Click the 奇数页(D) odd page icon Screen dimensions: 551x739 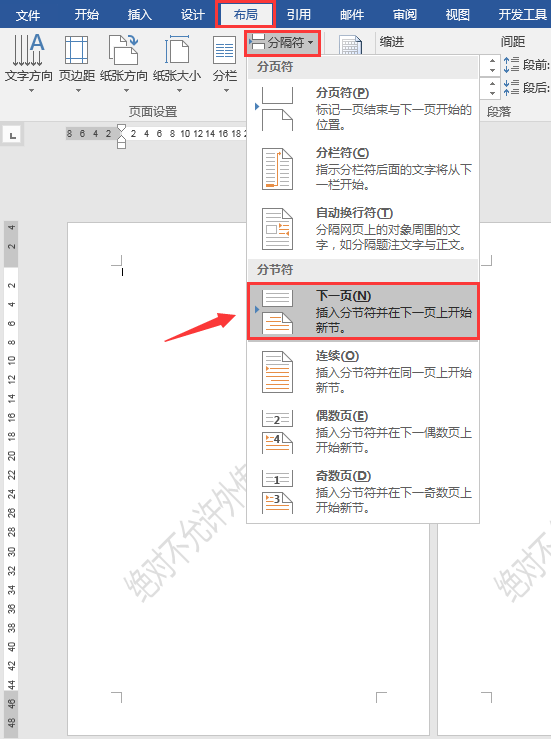pyautogui.click(x=277, y=492)
